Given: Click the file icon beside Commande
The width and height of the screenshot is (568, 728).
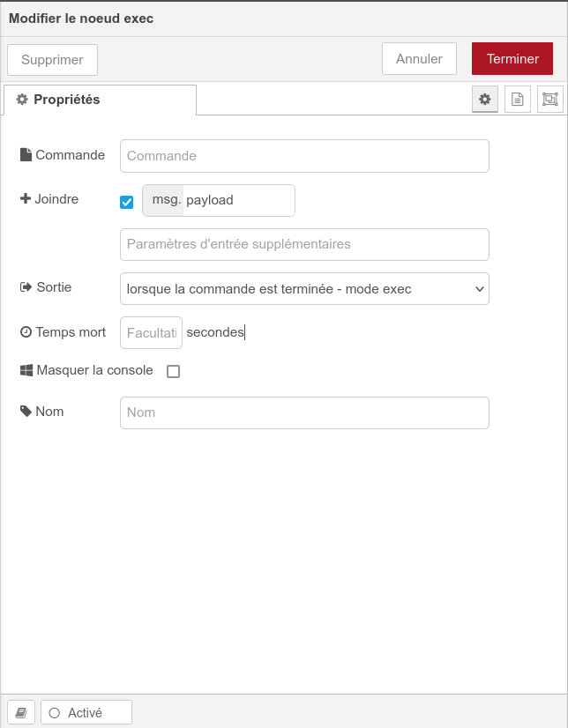Looking at the screenshot, I should tap(26, 155).
